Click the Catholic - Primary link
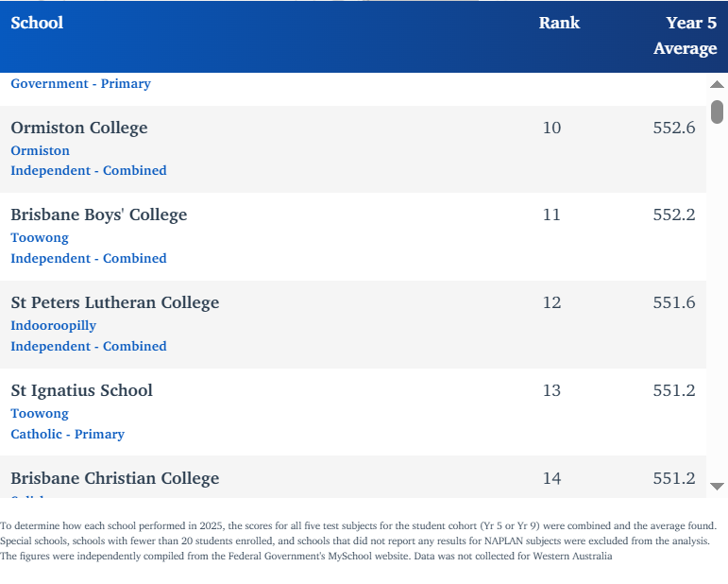The width and height of the screenshot is (728, 584). click(68, 435)
